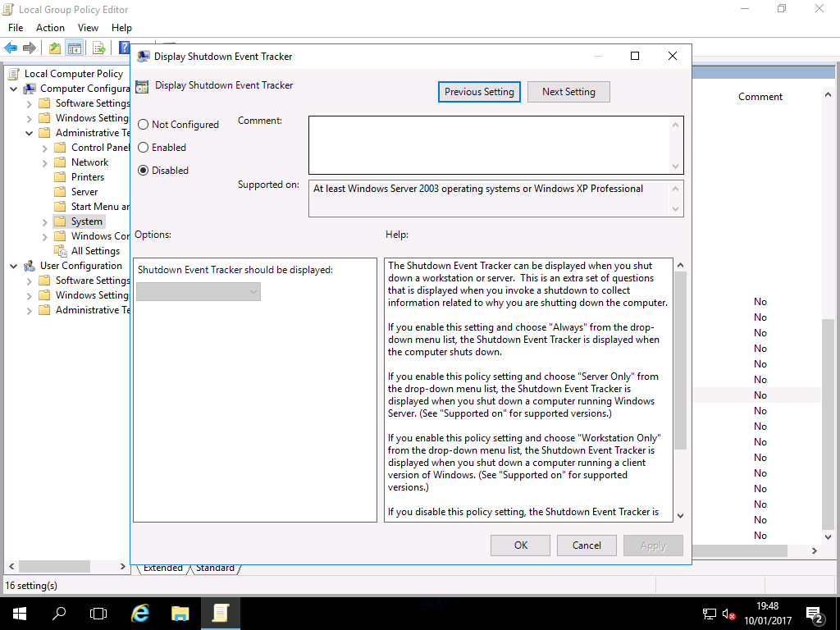Click the "16 setting(s)" status bar text
This screenshot has height=630, width=840.
pos(31,586)
